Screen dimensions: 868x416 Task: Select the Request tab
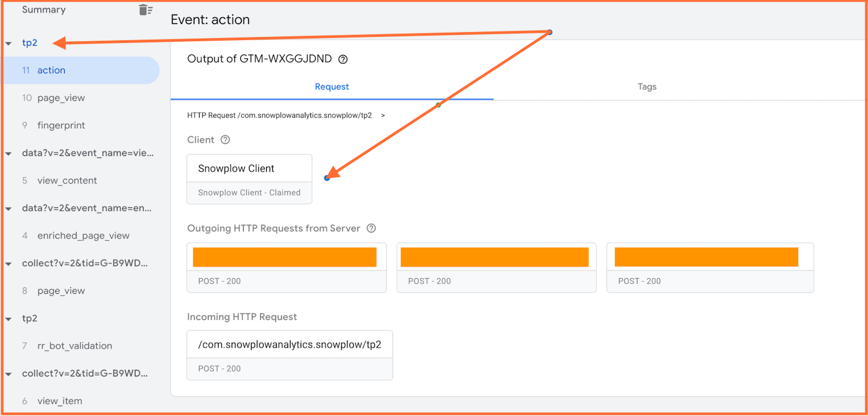[x=332, y=86]
